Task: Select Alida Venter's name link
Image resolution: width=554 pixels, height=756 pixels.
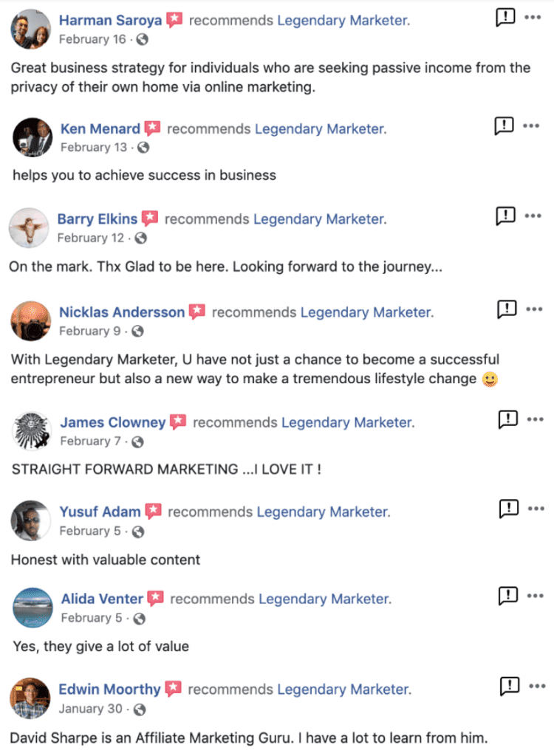Action: pos(101,599)
